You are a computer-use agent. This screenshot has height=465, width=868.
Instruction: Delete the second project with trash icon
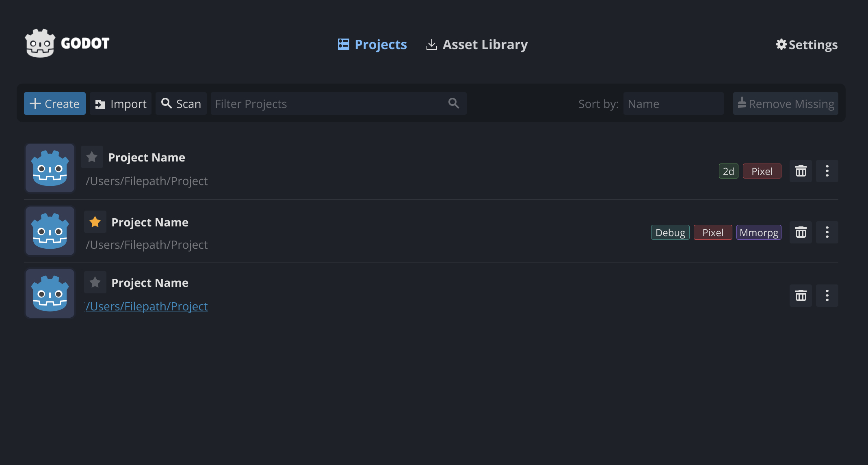click(801, 232)
